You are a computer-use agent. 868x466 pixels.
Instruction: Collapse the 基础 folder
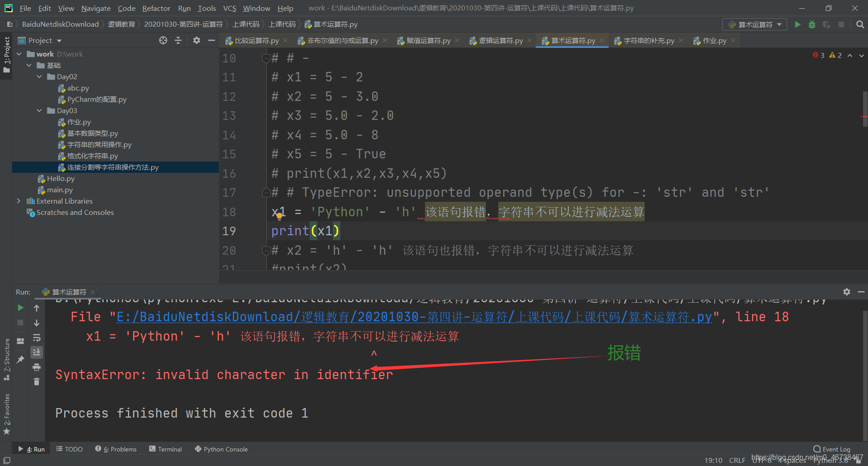pos(29,65)
